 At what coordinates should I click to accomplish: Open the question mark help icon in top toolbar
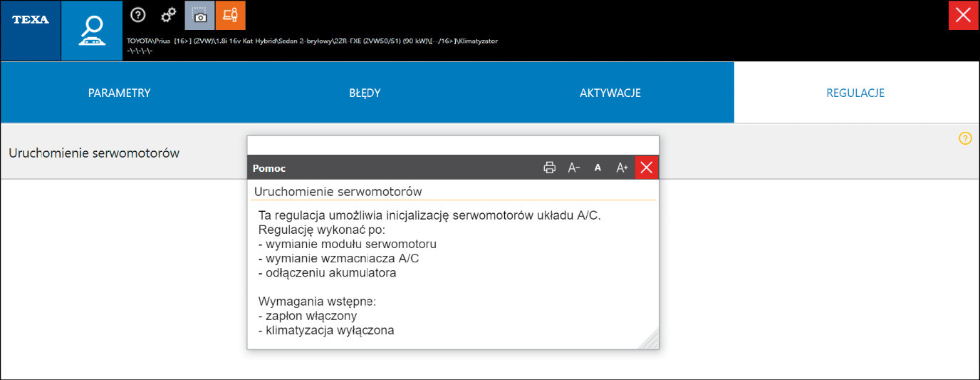click(x=138, y=15)
